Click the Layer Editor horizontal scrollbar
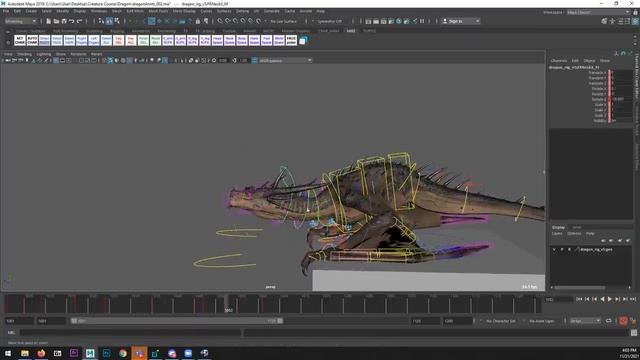 click(x=579, y=288)
